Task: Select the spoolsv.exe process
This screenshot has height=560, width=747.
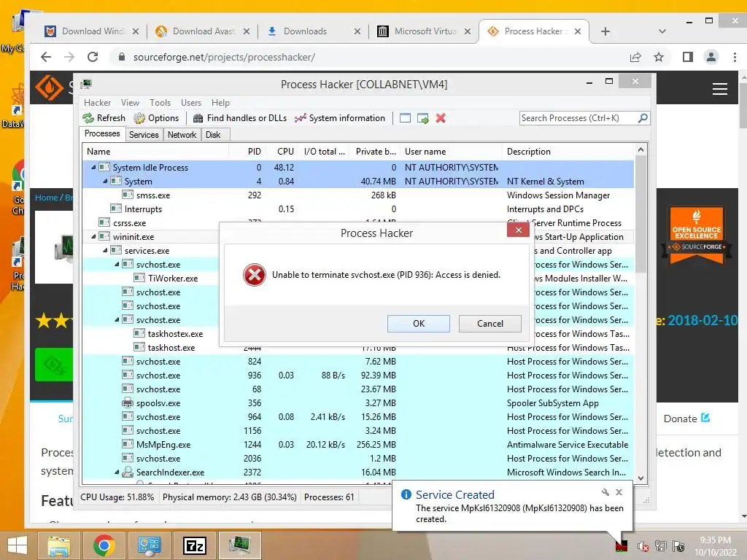Action: 358,402
